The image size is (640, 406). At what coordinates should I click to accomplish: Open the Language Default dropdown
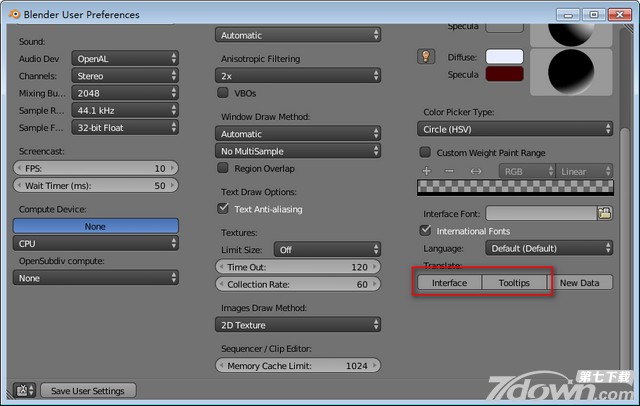click(x=549, y=248)
